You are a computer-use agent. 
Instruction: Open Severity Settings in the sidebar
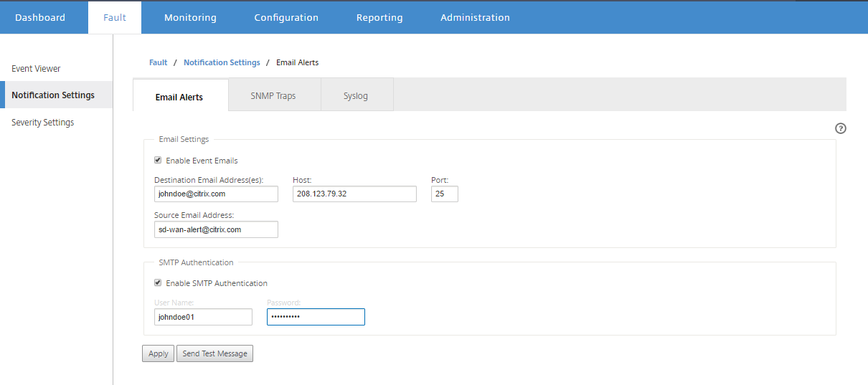(43, 123)
